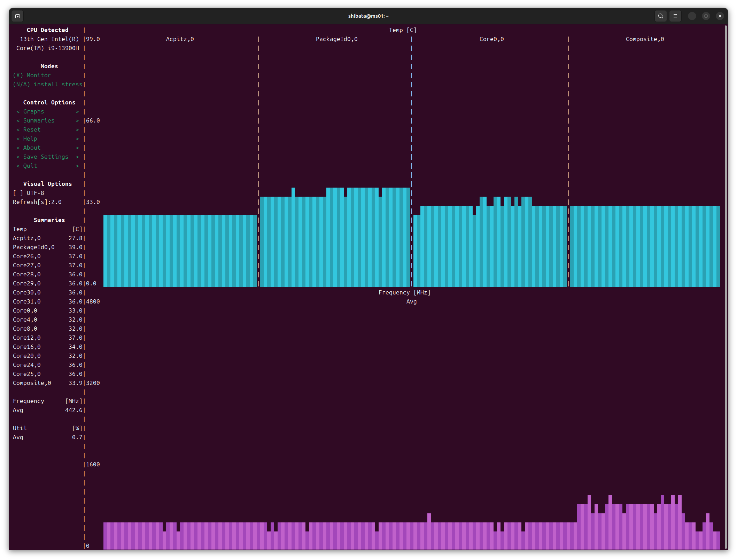Minimize the terminal window
The image size is (737, 560).
pos(692,16)
